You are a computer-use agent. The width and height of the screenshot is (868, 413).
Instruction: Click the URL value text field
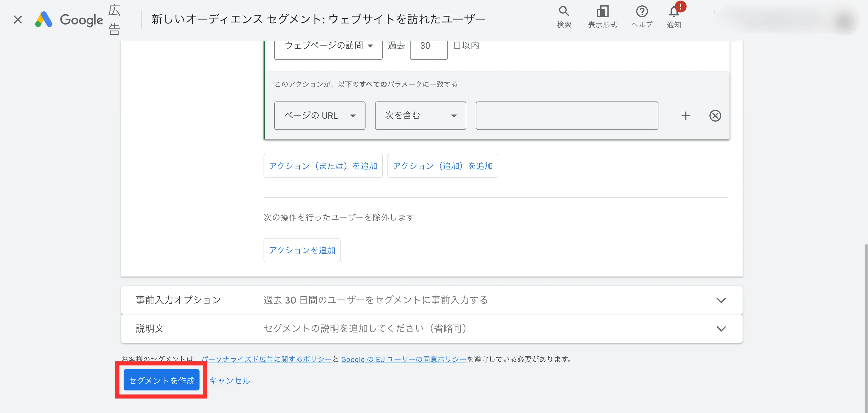567,116
